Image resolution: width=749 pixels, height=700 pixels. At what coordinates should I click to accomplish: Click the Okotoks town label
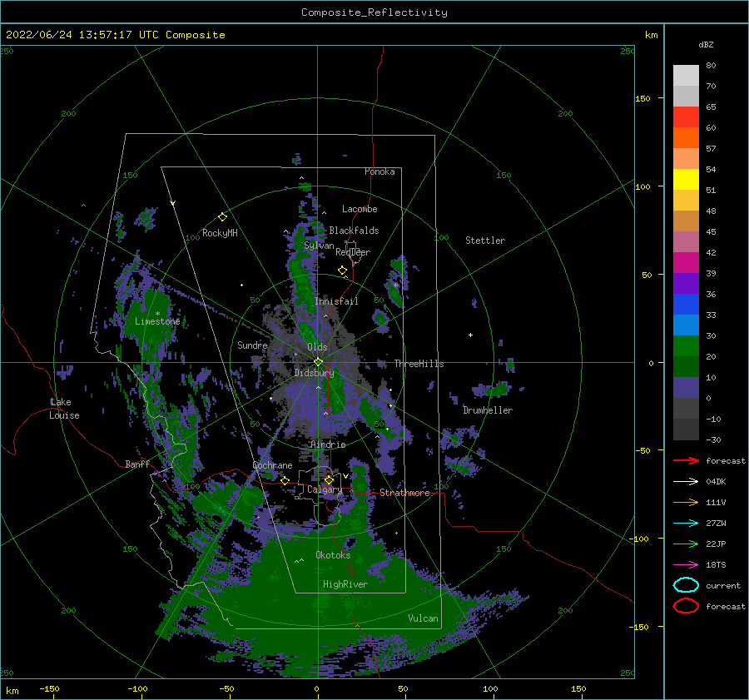333,555
